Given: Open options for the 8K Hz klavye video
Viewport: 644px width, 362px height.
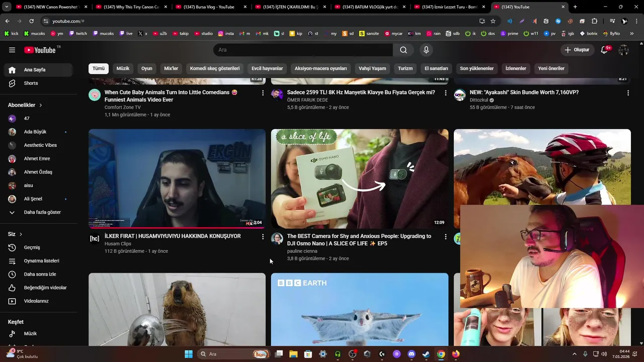Looking at the screenshot, I should pyautogui.click(x=445, y=93).
